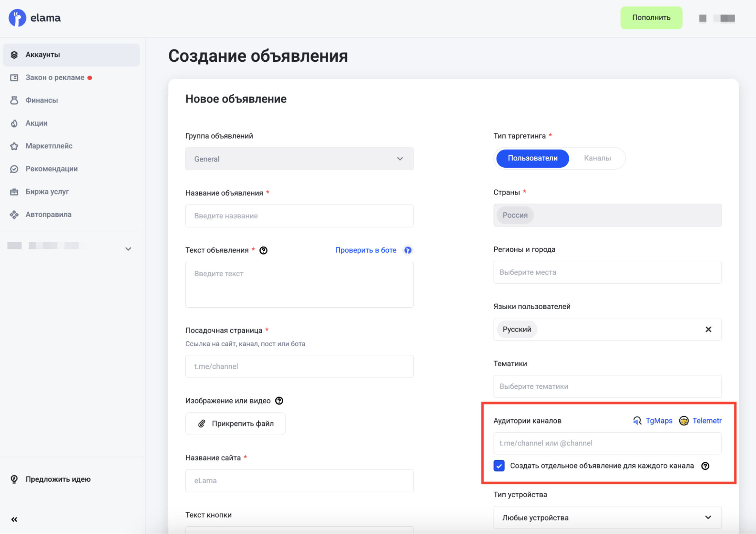Expand Тип устройства Любые устройства dropdown
This screenshot has width=756, height=534.
(607, 517)
